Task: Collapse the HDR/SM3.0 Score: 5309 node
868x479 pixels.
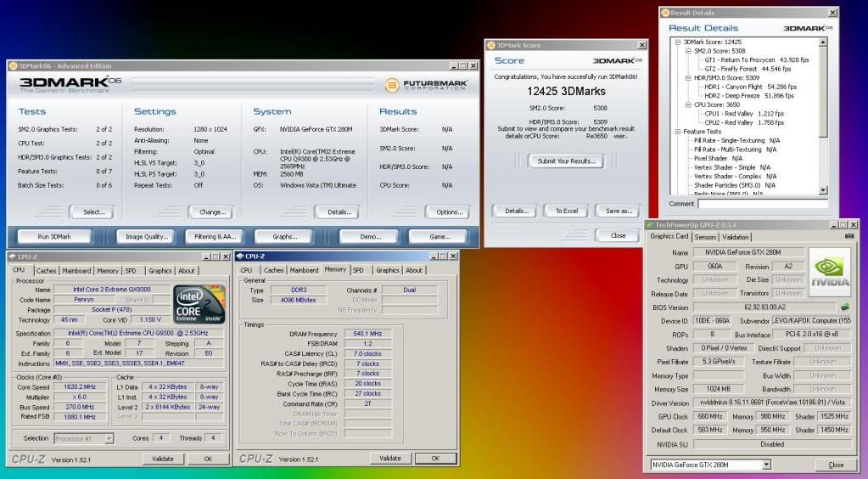Action: tap(688, 78)
